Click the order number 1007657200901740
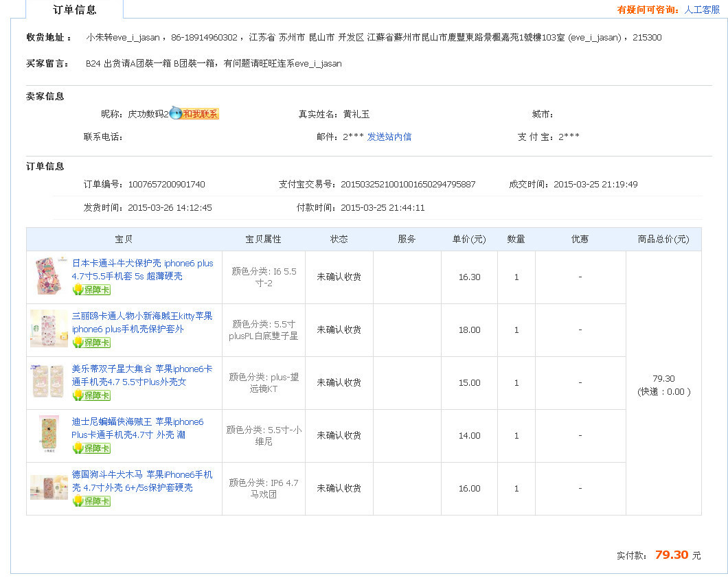Image resolution: width=728 pixels, height=578 pixels. pyautogui.click(x=166, y=185)
